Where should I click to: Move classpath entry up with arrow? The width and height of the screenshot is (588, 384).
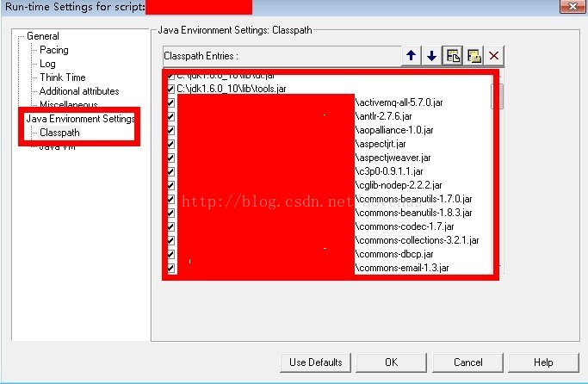point(411,56)
